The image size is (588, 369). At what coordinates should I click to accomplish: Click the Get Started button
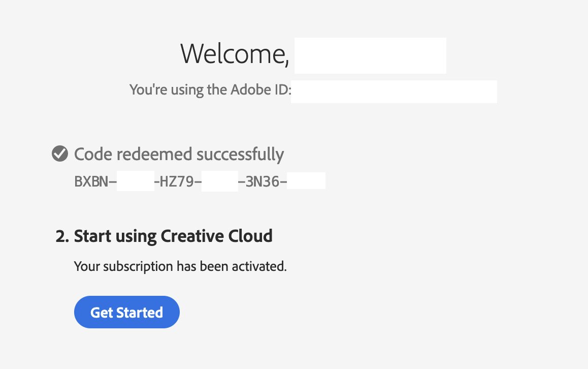pyautogui.click(x=126, y=312)
